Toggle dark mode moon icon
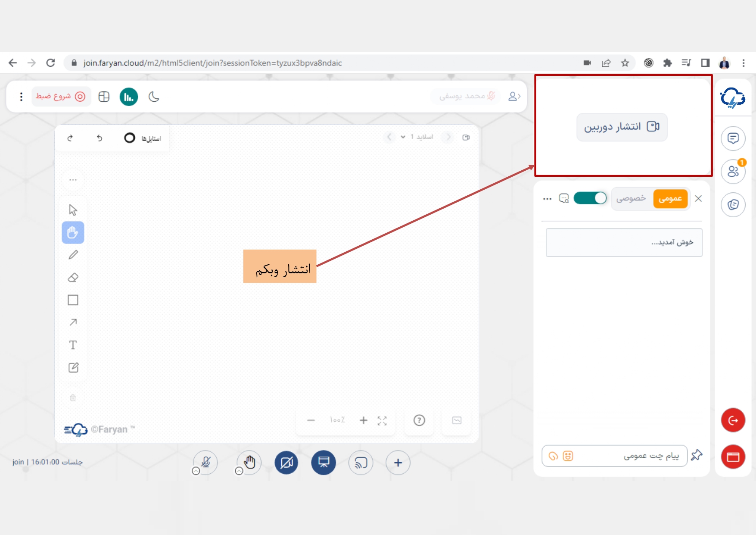 click(x=154, y=97)
